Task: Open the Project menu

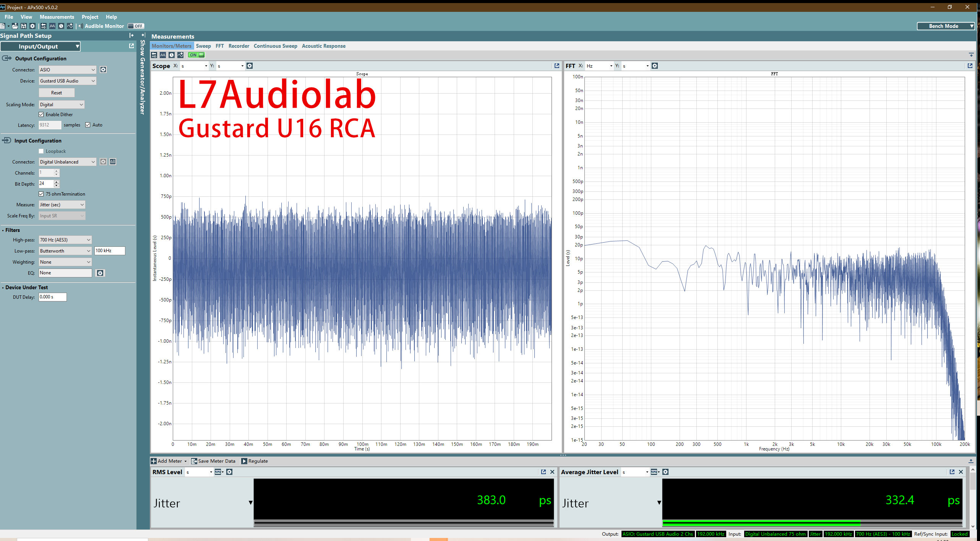Action: tap(90, 17)
